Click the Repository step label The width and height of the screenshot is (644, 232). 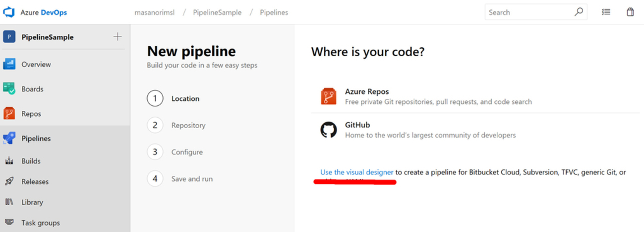point(188,125)
